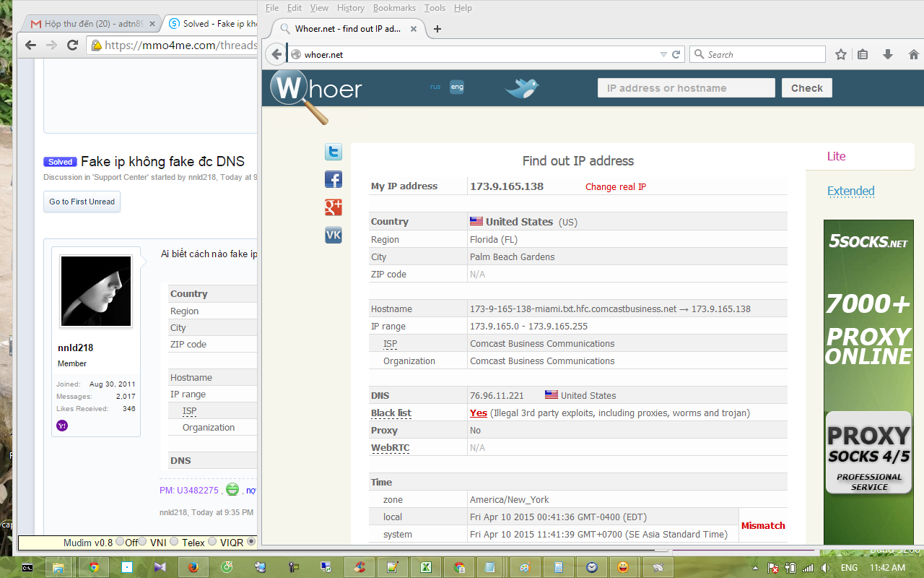924x578 pixels.
Task: Close the Whoer.net Firefox tab
Action: pyautogui.click(x=414, y=29)
